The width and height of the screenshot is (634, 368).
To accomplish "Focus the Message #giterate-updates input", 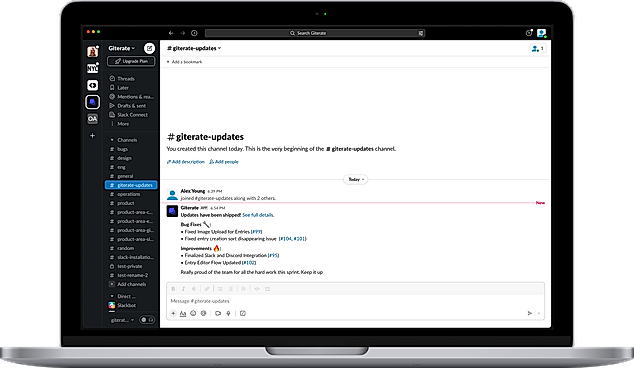I will tap(355, 301).
